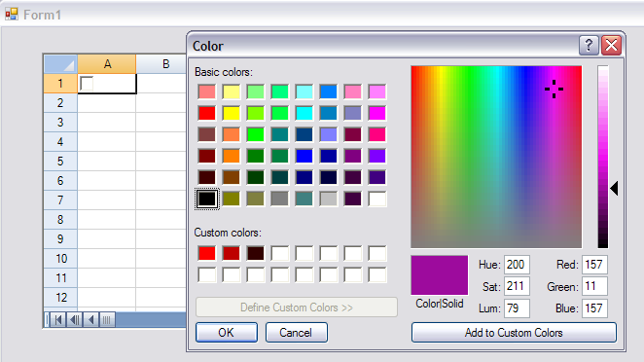The width and height of the screenshot is (644, 362).
Task: Click the Lum value field
Action: coord(517,308)
